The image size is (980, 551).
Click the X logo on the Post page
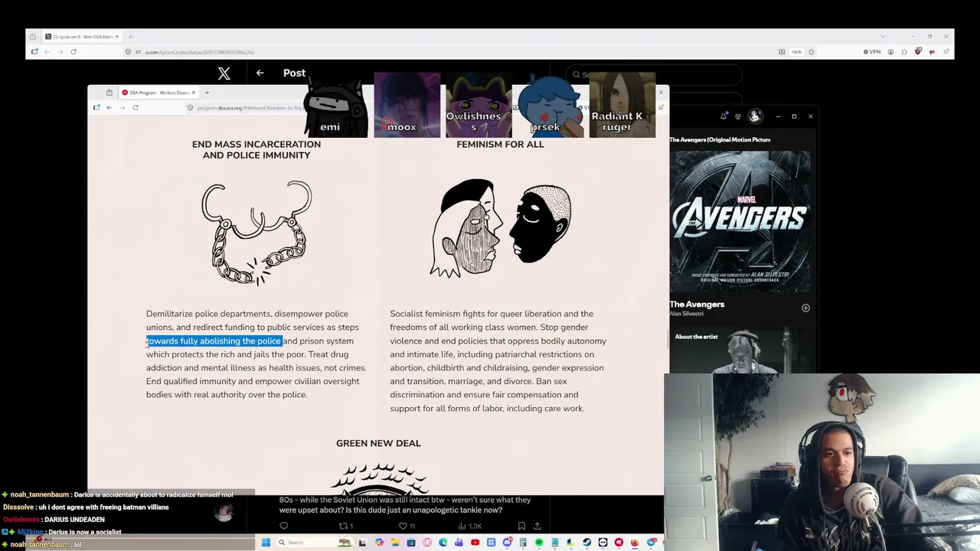(224, 73)
